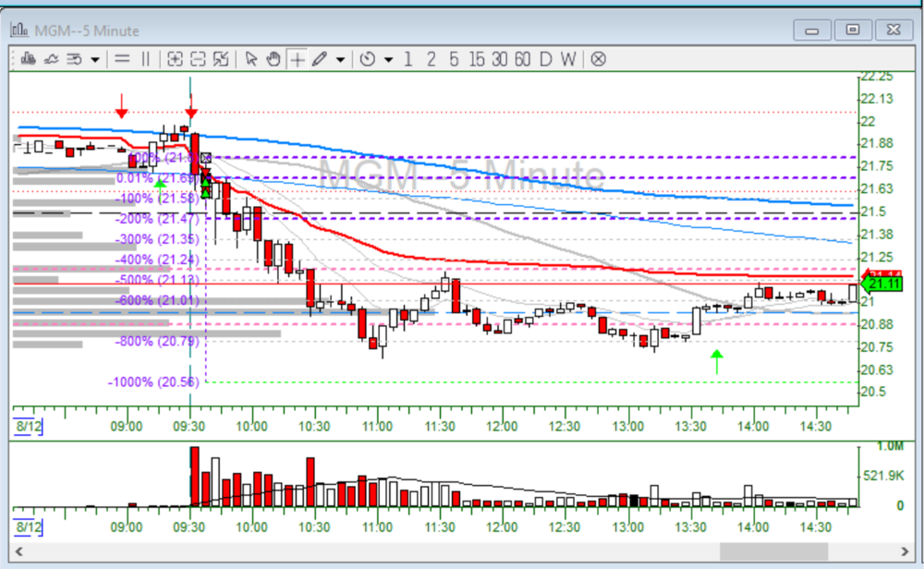Toggle horizontal lines button in toolbar
Screen dimensions: 924x569
coord(122,59)
